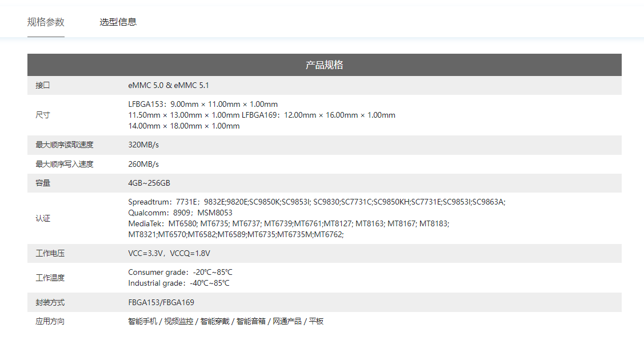Switch to the 规格参数 tab
The width and height of the screenshot is (644, 340).
pyautogui.click(x=46, y=22)
